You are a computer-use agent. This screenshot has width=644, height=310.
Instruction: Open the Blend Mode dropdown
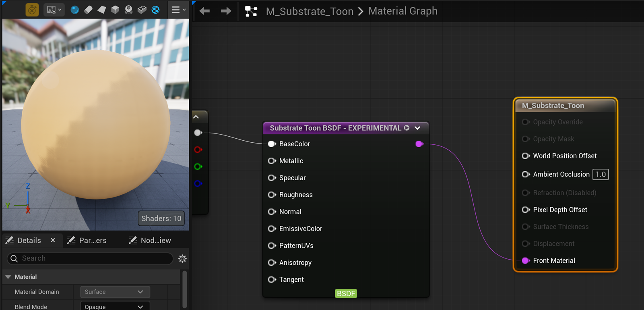115,306
